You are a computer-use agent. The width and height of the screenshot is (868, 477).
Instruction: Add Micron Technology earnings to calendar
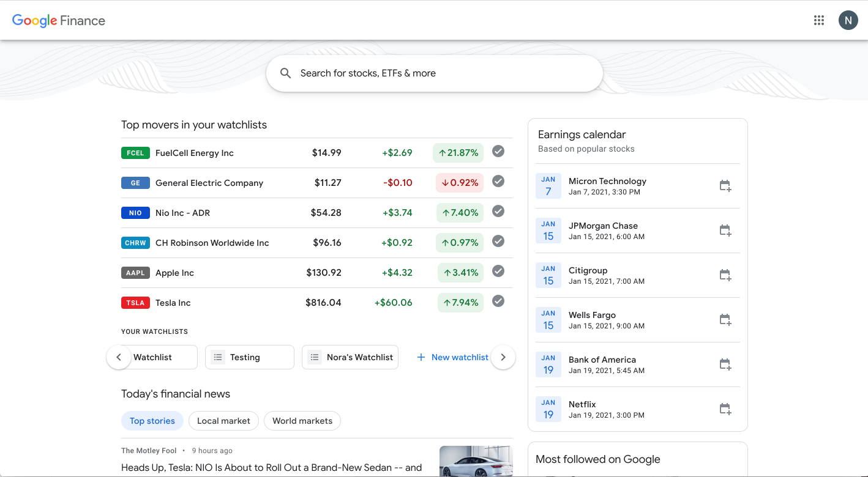(x=725, y=186)
